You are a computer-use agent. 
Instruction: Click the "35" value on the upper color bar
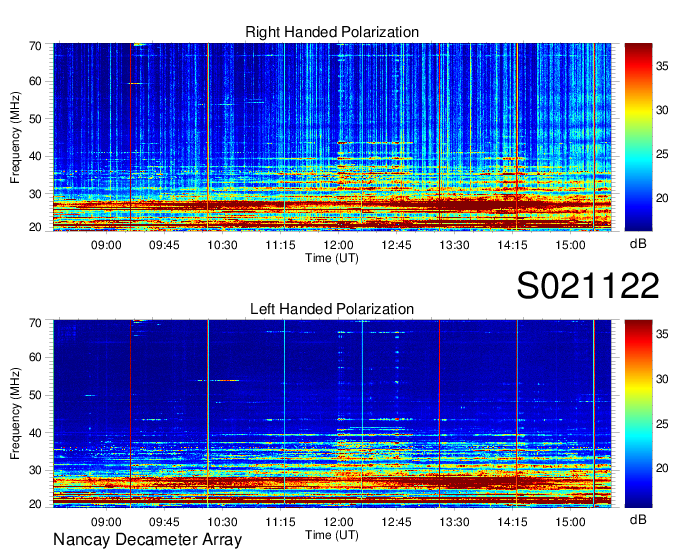(662, 66)
